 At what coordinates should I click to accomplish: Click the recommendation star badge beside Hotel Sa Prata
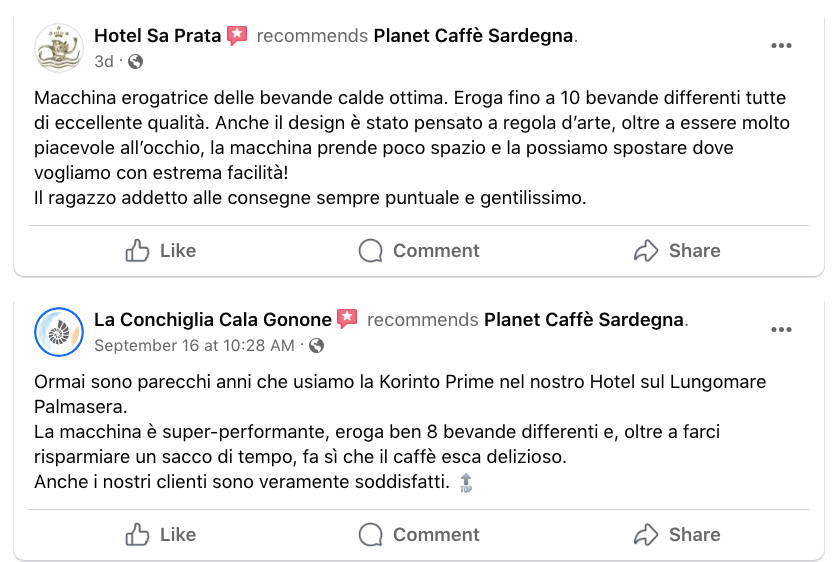click(237, 36)
